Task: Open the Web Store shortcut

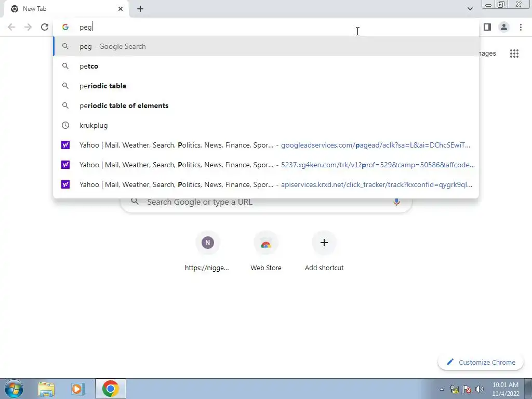Action: 266,252
